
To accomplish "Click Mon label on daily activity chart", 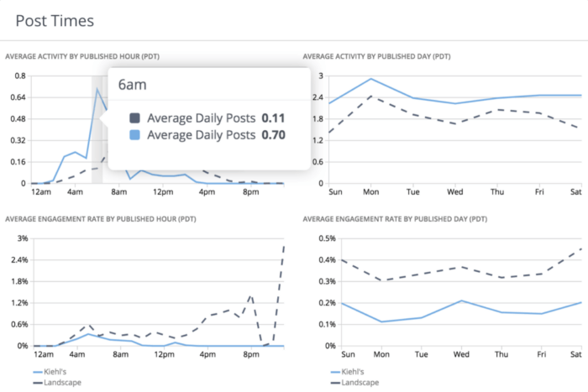I will 371,192.
